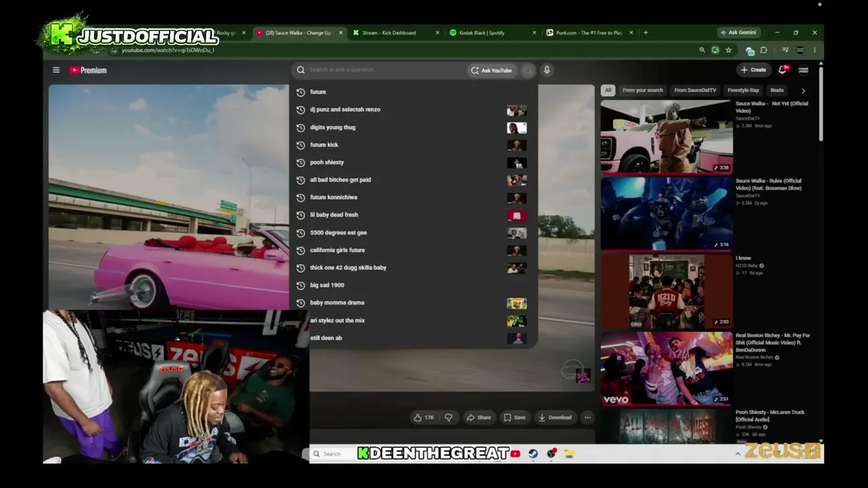The width and height of the screenshot is (868, 488).
Task: Open File Explorer from the taskbar
Action: [x=569, y=454]
